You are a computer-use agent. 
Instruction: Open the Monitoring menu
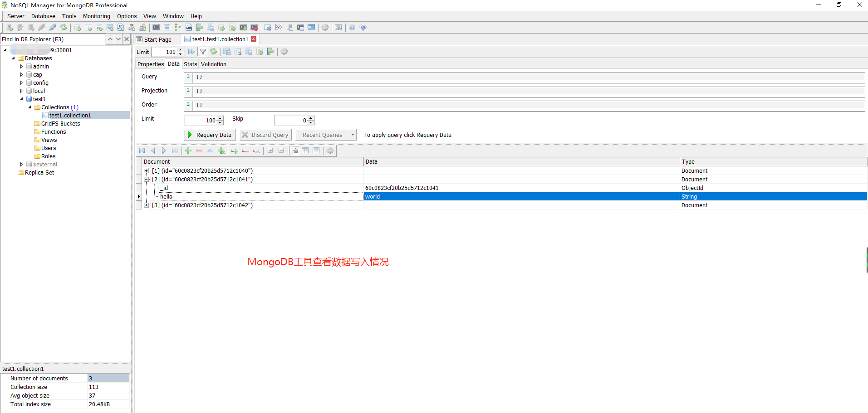click(96, 16)
